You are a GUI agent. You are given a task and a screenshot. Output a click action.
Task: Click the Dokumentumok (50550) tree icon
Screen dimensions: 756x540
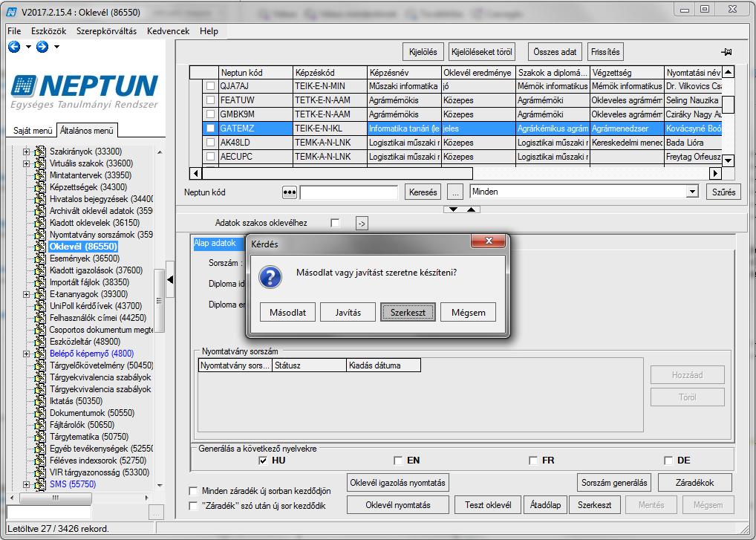40,413
